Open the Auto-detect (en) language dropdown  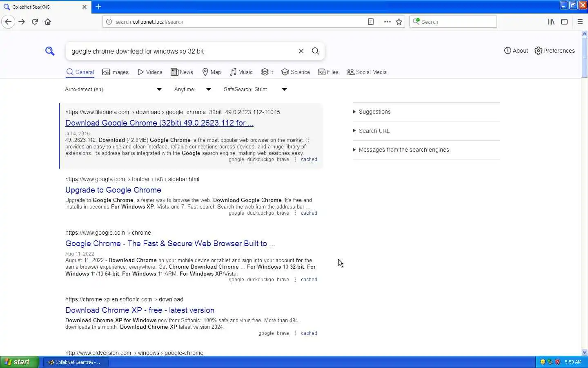tap(114, 89)
